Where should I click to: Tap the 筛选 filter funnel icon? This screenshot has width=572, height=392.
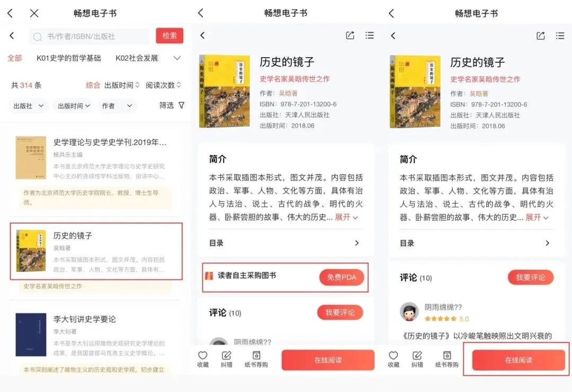[181, 105]
